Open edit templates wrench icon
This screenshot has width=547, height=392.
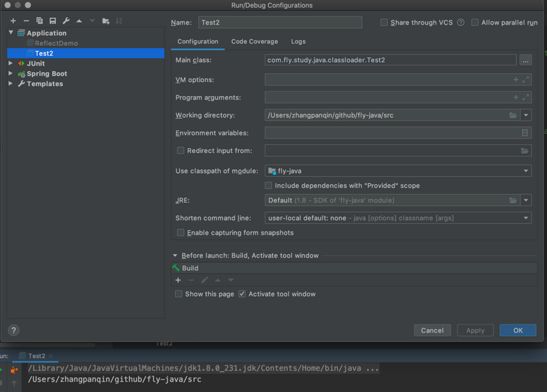pyautogui.click(x=66, y=21)
